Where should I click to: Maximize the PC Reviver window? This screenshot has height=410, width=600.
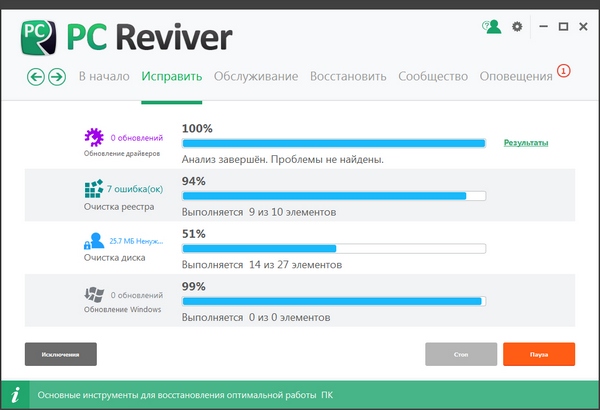[x=563, y=26]
